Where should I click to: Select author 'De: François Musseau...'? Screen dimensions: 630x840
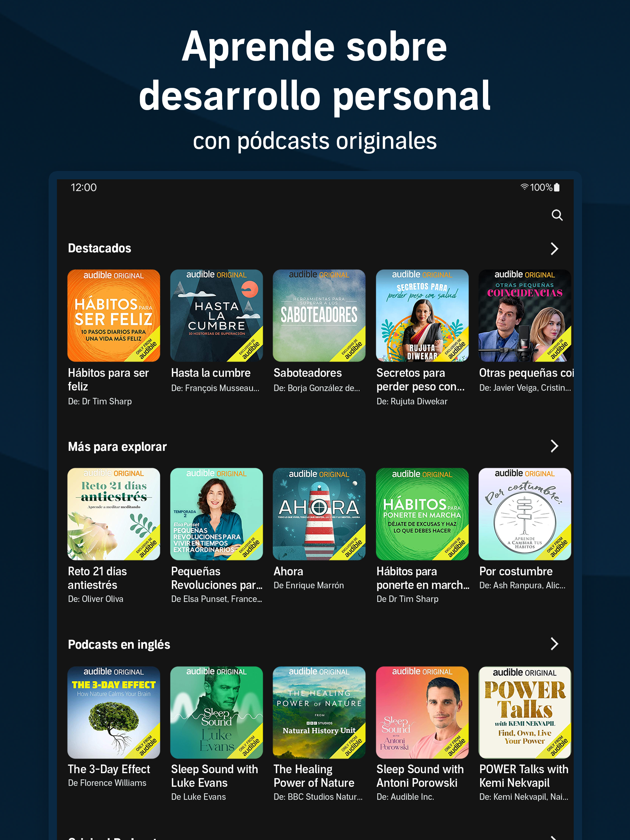[215, 388]
